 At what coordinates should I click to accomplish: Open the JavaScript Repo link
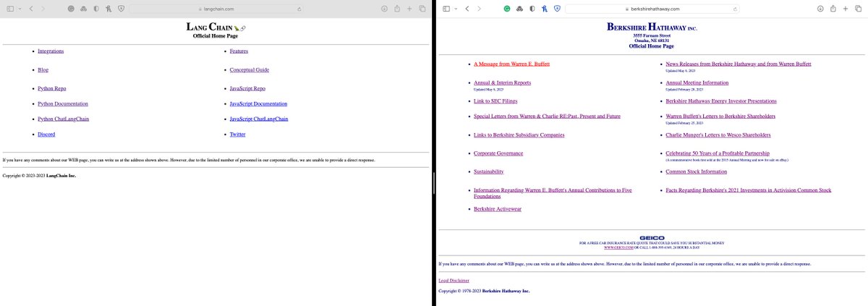point(247,88)
